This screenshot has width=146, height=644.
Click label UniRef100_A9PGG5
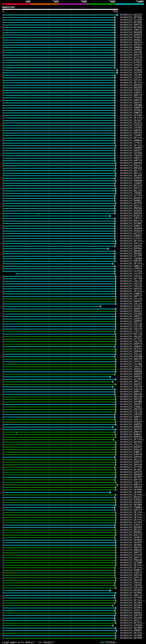pos(131,100)
